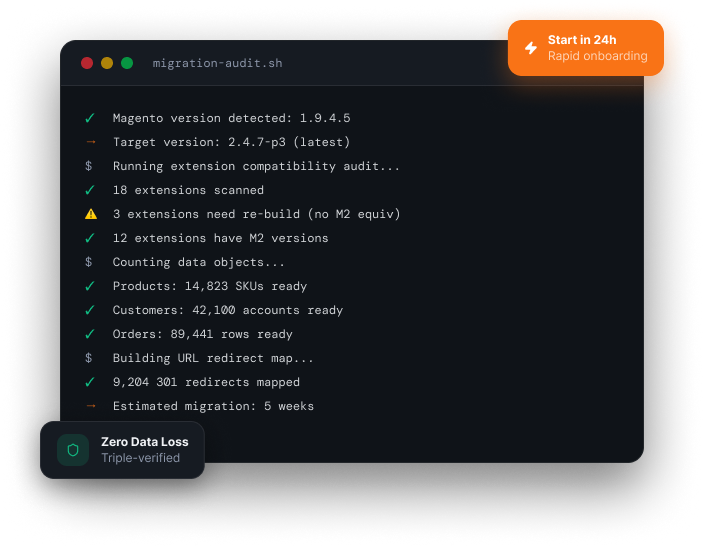Click the green window dot

127,63
